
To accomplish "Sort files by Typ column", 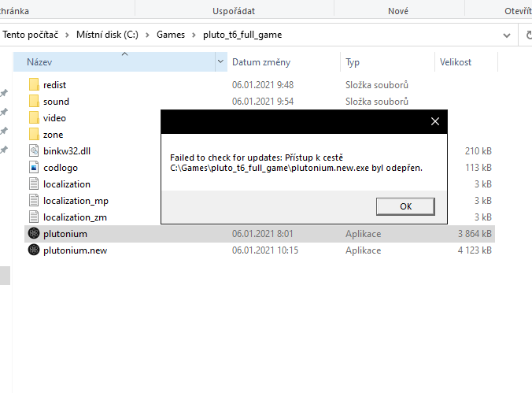I will pyautogui.click(x=353, y=62).
